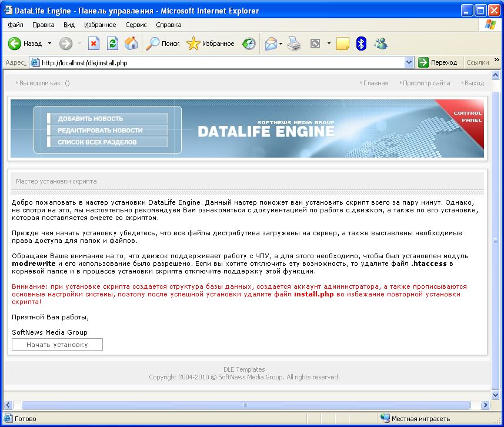Open Favorites (Избранное) star button
The image size is (504, 427).
tap(211, 44)
